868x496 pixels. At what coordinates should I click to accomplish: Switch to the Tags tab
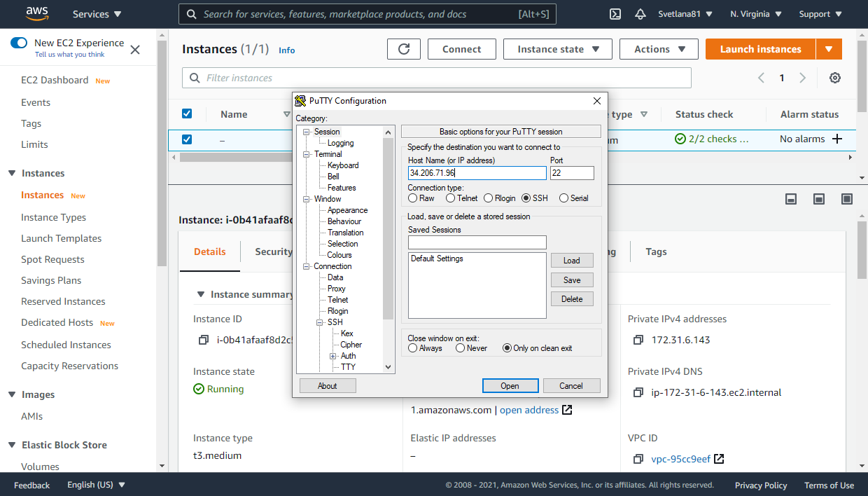coord(655,252)
